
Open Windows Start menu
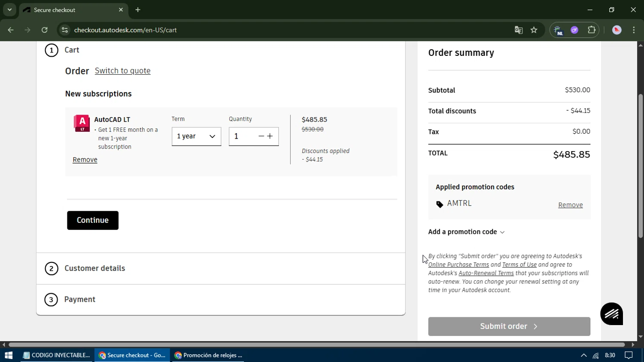point(8,355)
